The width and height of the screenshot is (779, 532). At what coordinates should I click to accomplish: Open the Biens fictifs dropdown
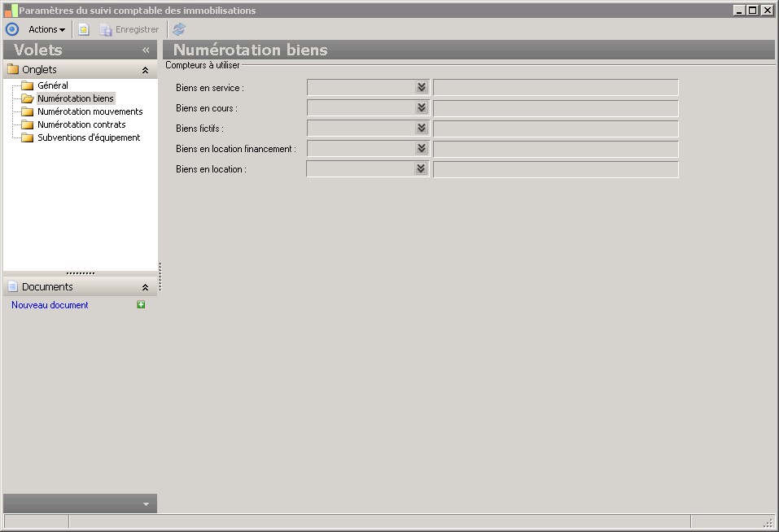coord(422,128)
